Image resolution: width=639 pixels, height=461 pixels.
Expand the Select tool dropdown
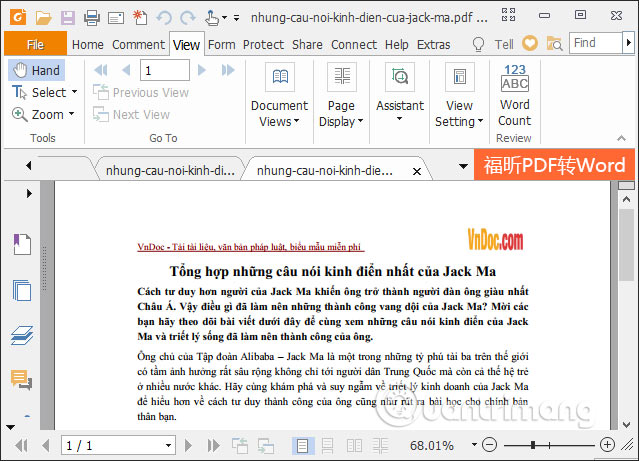[74, 92]
